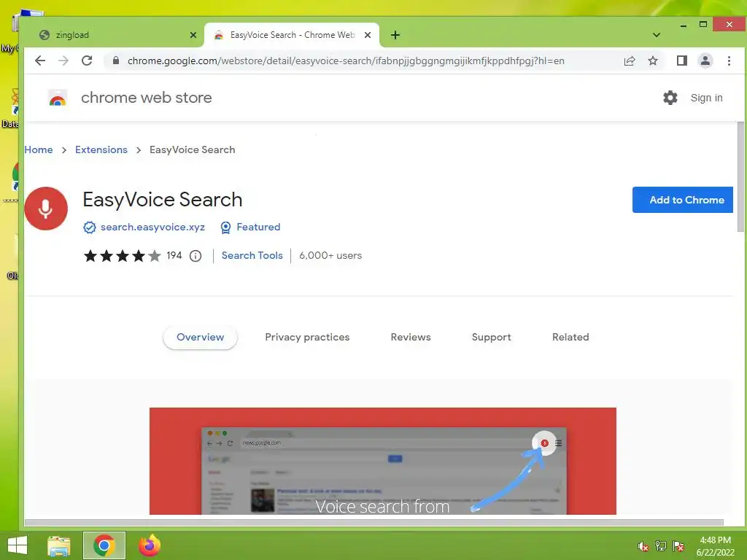Close the EasyVoice Search tab
This screenshot has height=560, width=747.
(x=368, y=35)
